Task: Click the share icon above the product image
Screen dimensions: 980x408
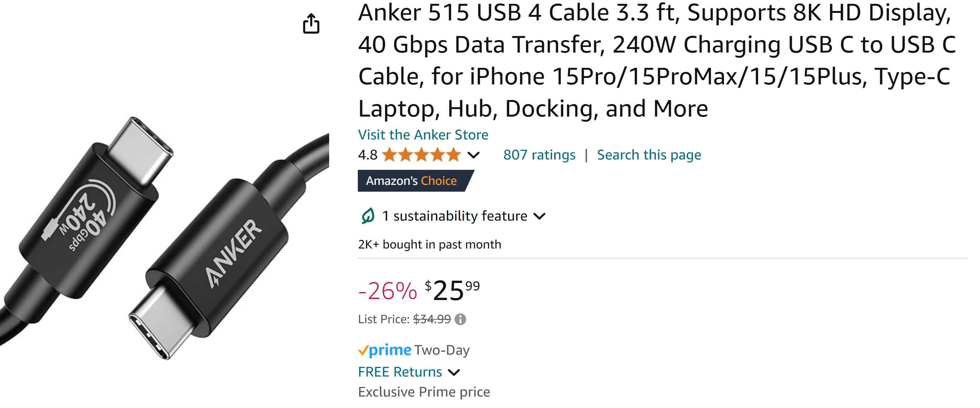Action: point(311,24)
